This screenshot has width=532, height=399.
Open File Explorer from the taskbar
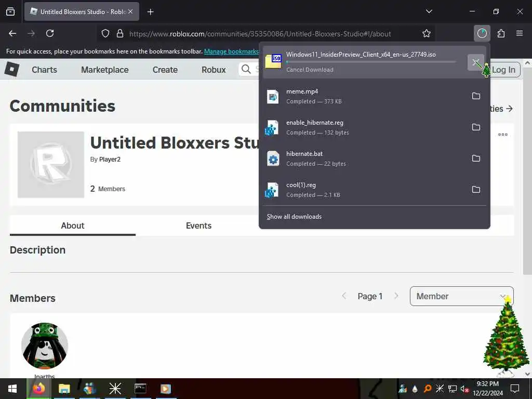tap(64, 389)
